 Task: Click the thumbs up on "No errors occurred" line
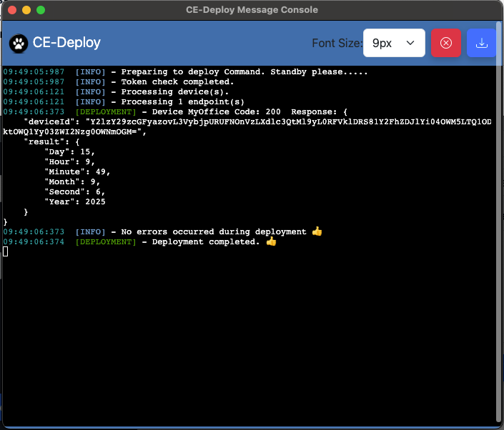(x=317, y=232)
